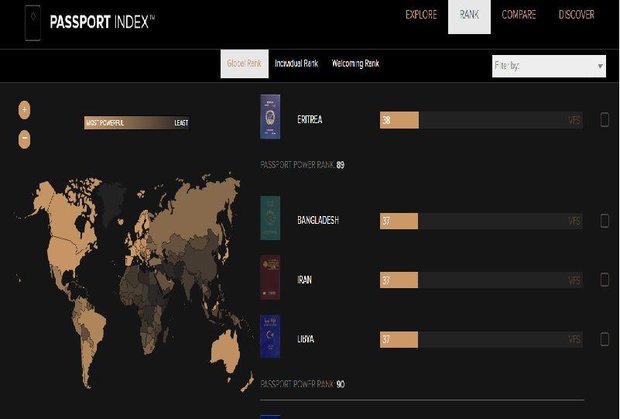The width and height of the screenshot is (620, 419).
Task: Open the Explore menu item
Action: coord(420,15)
